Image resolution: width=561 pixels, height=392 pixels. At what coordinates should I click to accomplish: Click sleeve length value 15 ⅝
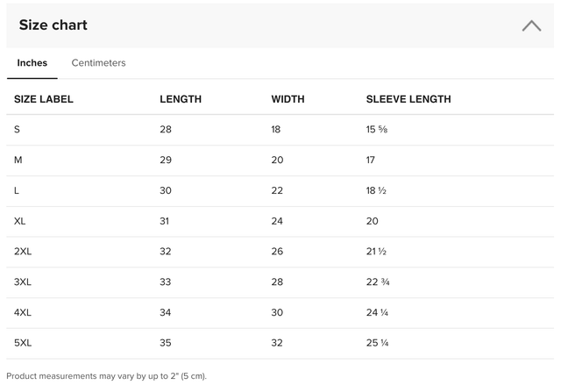[x=377, y=130]
